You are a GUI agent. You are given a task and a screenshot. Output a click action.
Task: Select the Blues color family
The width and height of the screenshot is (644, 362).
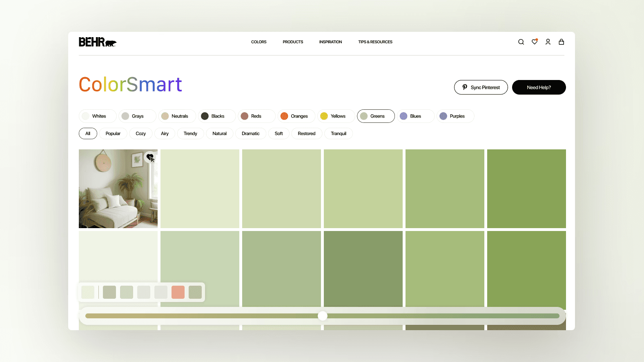tap(416, 116)
